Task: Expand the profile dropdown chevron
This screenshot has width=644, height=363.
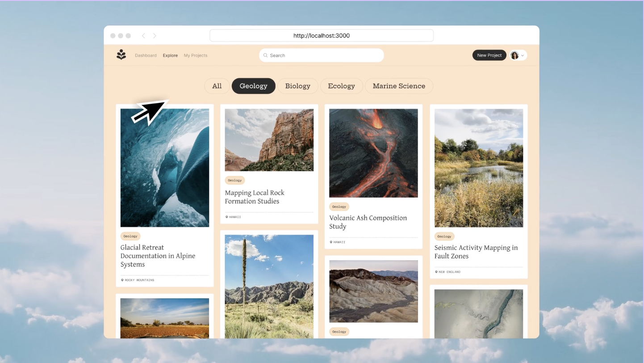Action: [x=523, y=55]
